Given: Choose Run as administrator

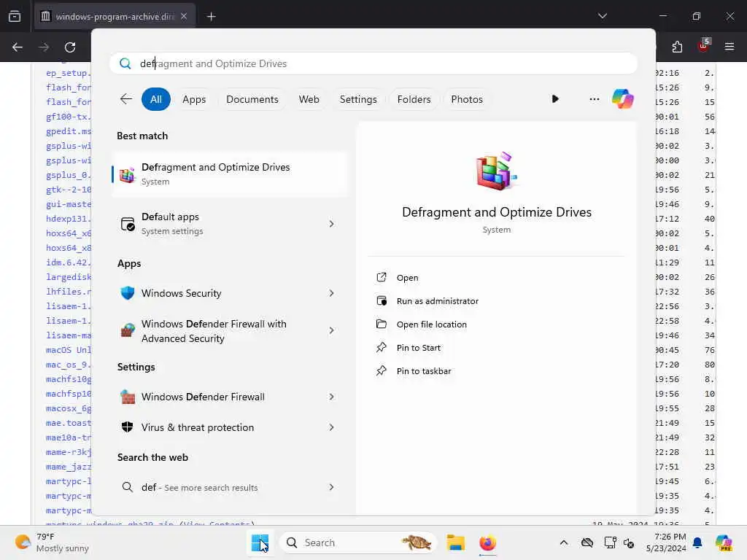Looking at the screenshot, I should [438, 301].
